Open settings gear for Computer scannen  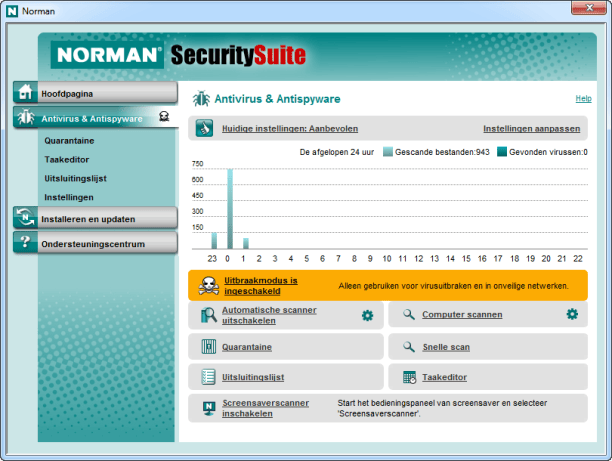click(x=572, y=314)
